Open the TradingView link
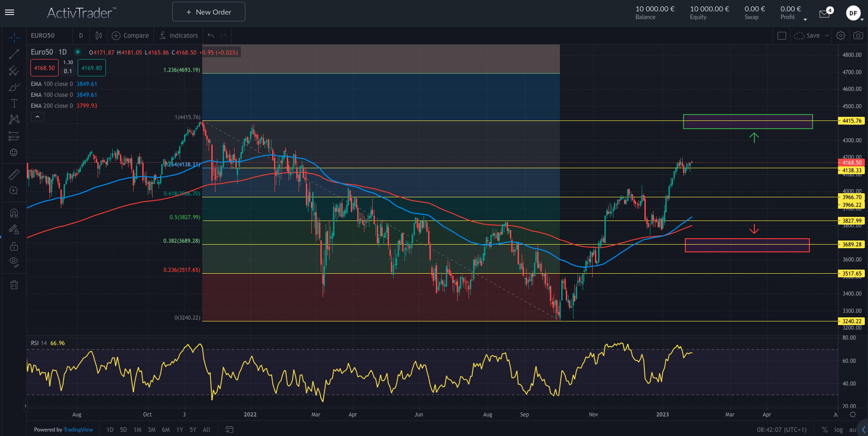Image resolution: width=868 pixels, height=436 pixels. [x=78, y=430]
